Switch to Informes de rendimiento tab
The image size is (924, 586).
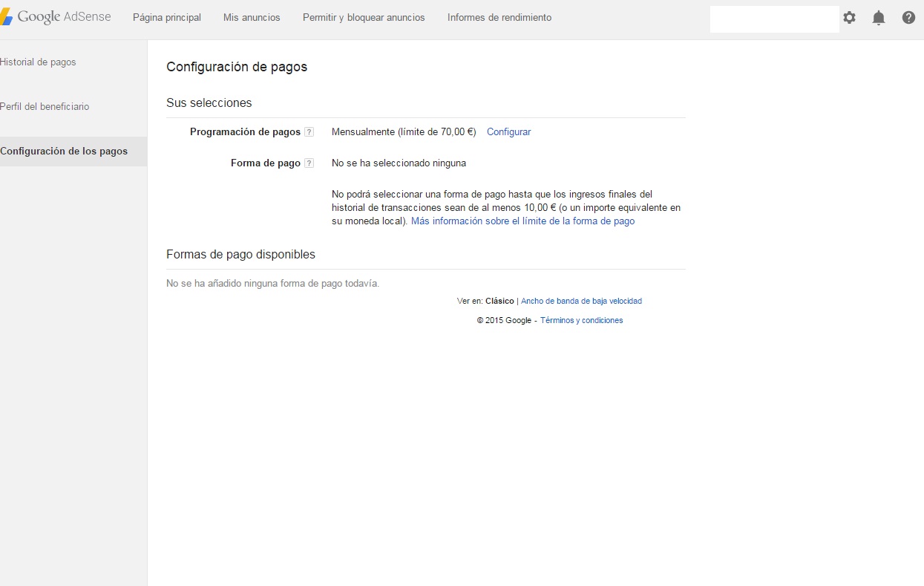pyautogui.click(x=499, y=18)
